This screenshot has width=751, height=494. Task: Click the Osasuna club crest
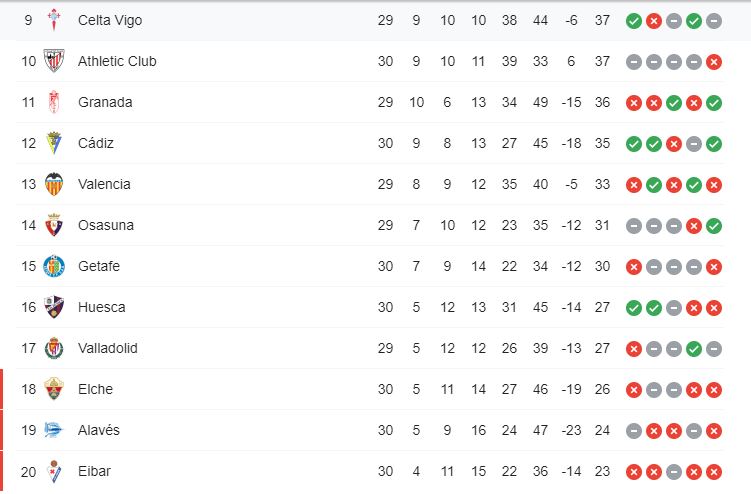pyautogui.click(x=54, y=225)
